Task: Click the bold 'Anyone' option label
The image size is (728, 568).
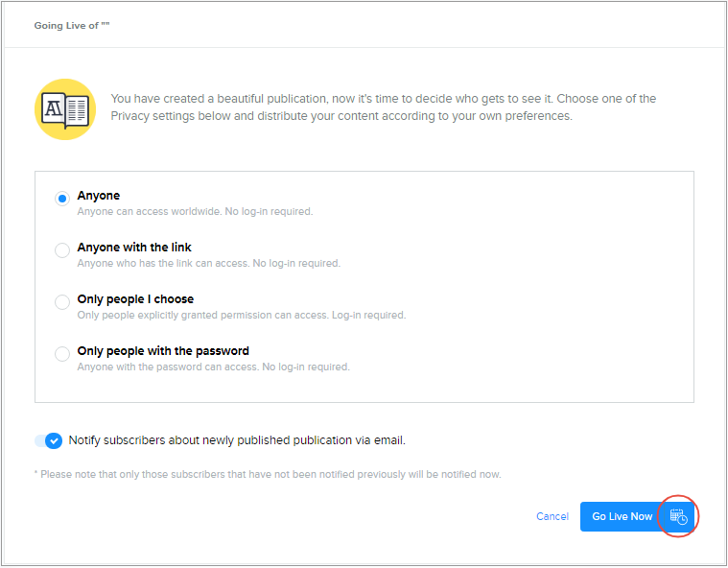Action: [99, 196]
